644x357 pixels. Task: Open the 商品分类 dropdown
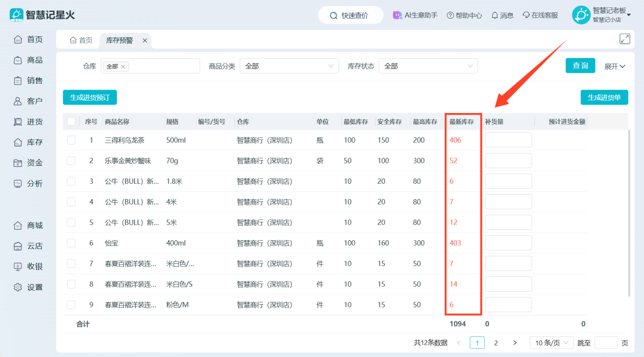pos(289,66)
